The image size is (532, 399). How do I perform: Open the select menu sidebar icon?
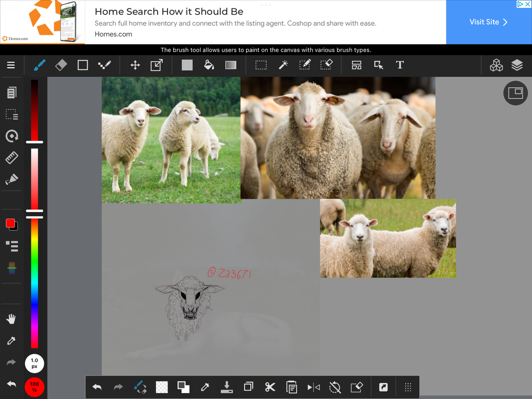(x=11, y=114)
